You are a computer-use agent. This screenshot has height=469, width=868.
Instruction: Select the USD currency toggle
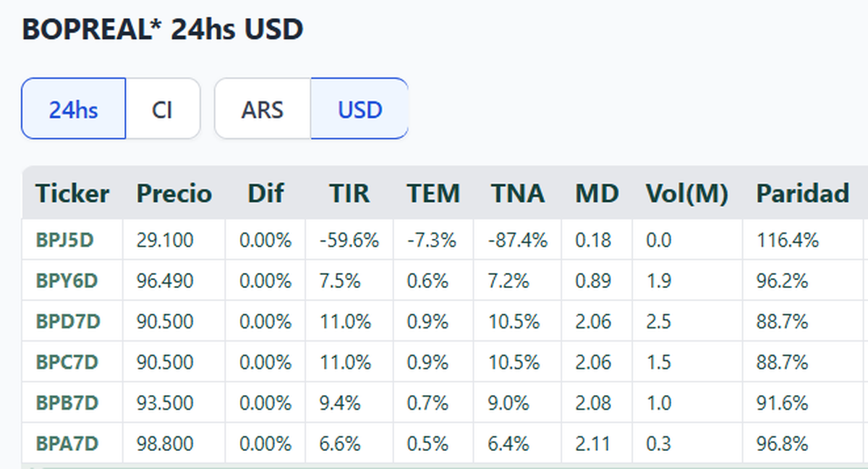click(359, 109)
